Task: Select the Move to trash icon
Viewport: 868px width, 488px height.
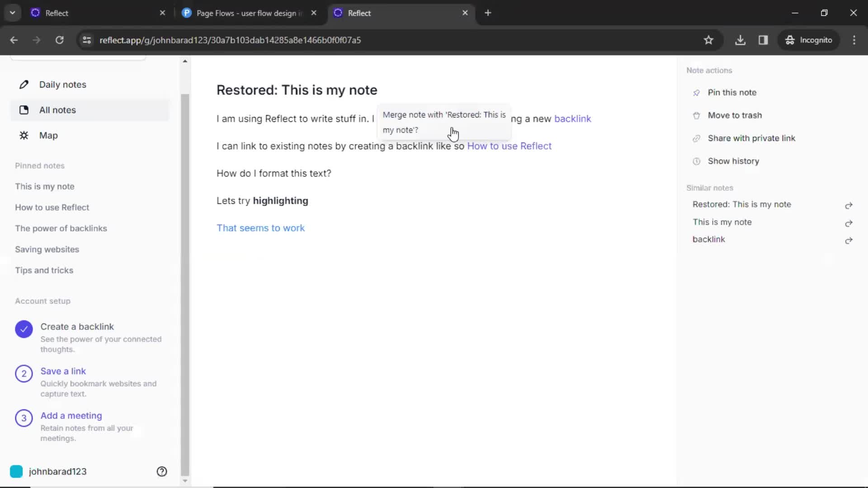Action: 696,115
